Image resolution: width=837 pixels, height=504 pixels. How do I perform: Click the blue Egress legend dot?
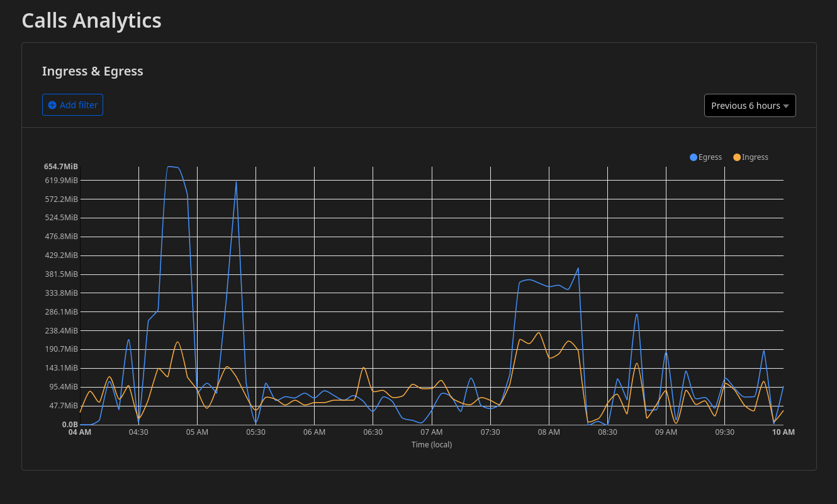coord(694,157)
